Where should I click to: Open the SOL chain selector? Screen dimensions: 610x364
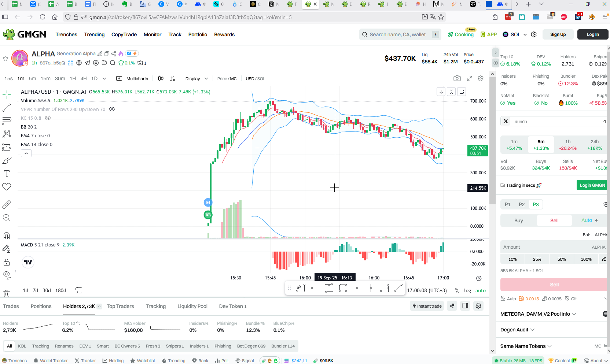(x=515, y=34)
